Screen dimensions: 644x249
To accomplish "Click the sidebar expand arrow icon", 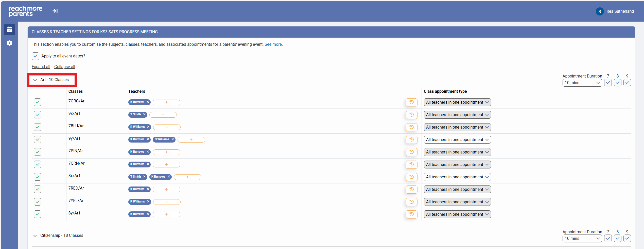I will coord(55,11).
